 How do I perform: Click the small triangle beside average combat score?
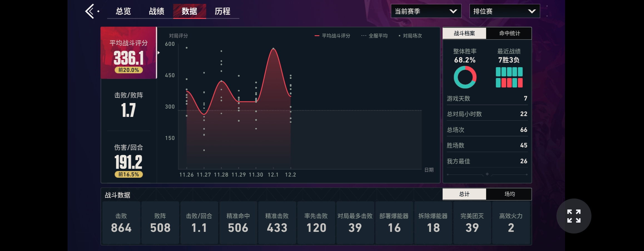[x=159, y=52]
